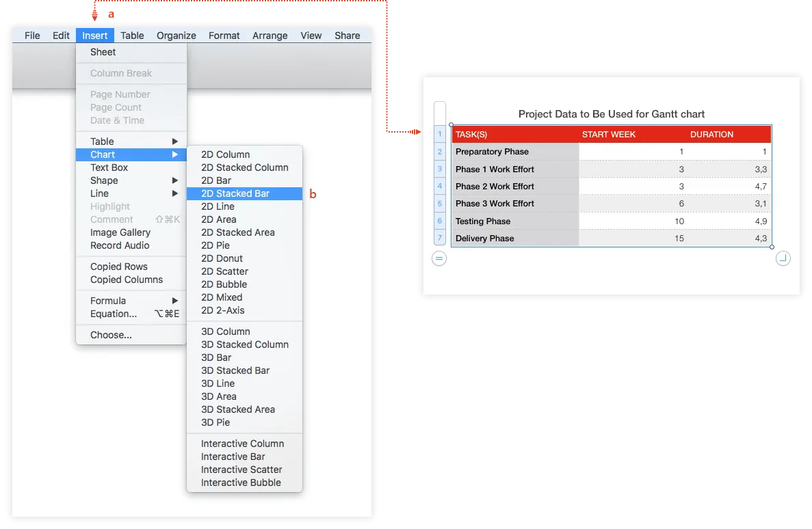Choose Record Audio
Image resolution: width=812 pixels, height=529 pixels.
click(131, 245)
